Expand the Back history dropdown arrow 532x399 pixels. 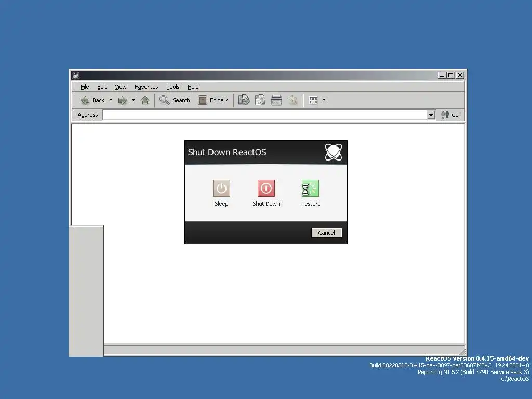111,100
